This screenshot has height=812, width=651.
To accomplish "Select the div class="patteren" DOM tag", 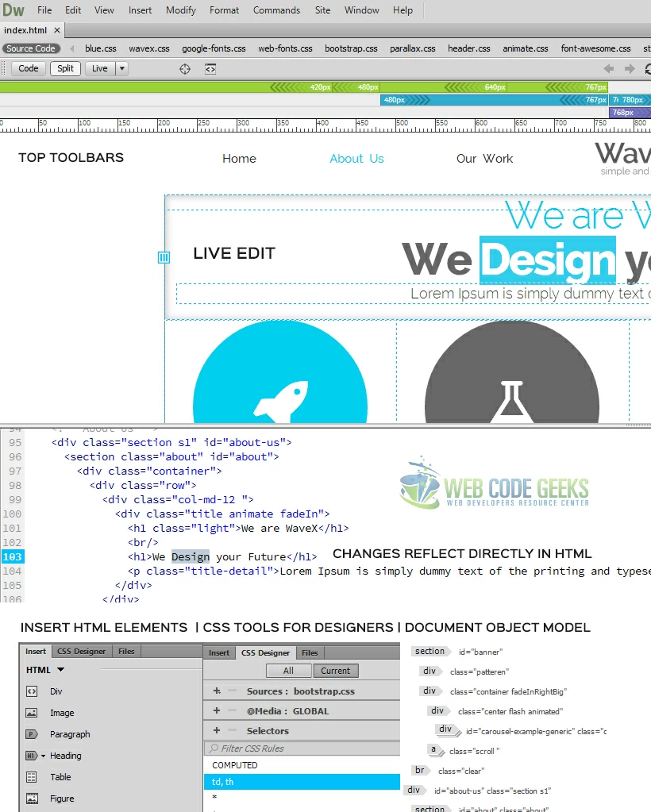I will 431,672.
